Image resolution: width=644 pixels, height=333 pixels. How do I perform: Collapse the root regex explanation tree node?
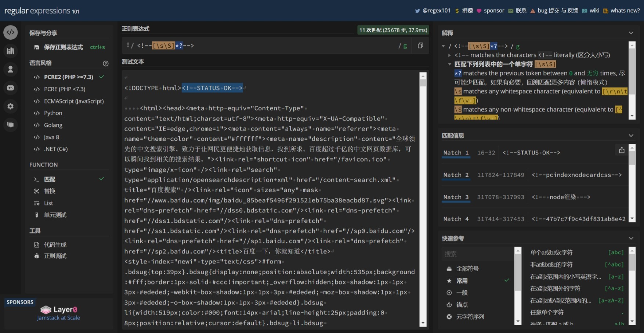pos(444,46)
